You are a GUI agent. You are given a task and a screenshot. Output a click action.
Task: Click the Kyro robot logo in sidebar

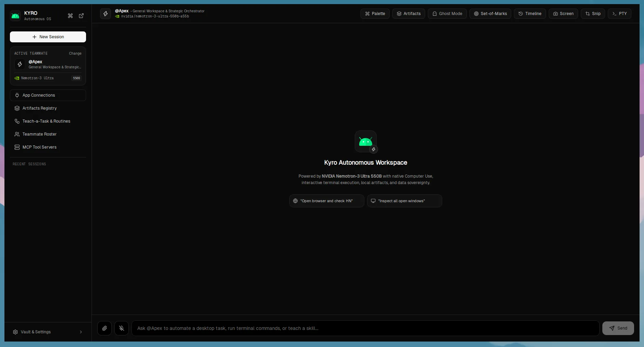(x=15, y=16)
